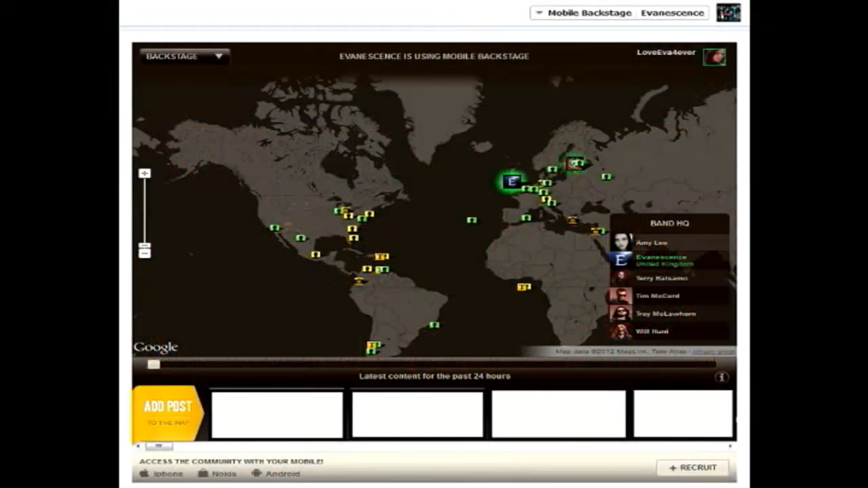
Task: Click the Iphone app link
Action: [161, 474]
